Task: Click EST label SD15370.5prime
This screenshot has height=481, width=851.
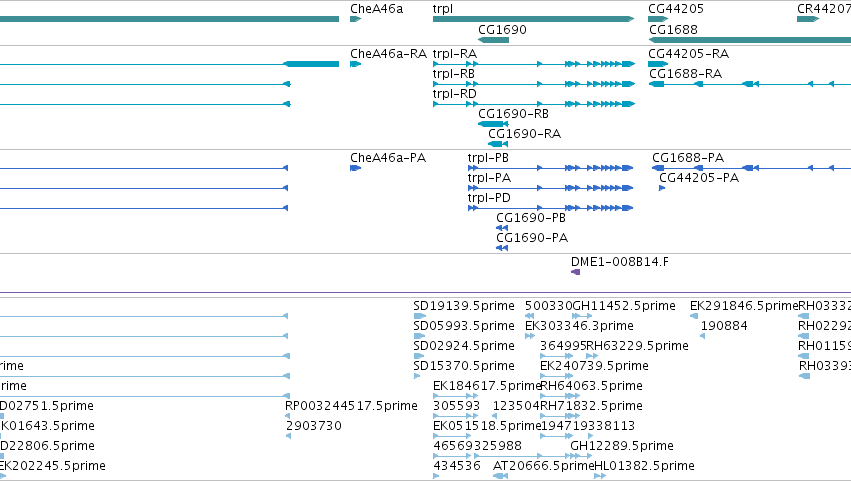Action: pyautogui.click(x=464, y=366)
